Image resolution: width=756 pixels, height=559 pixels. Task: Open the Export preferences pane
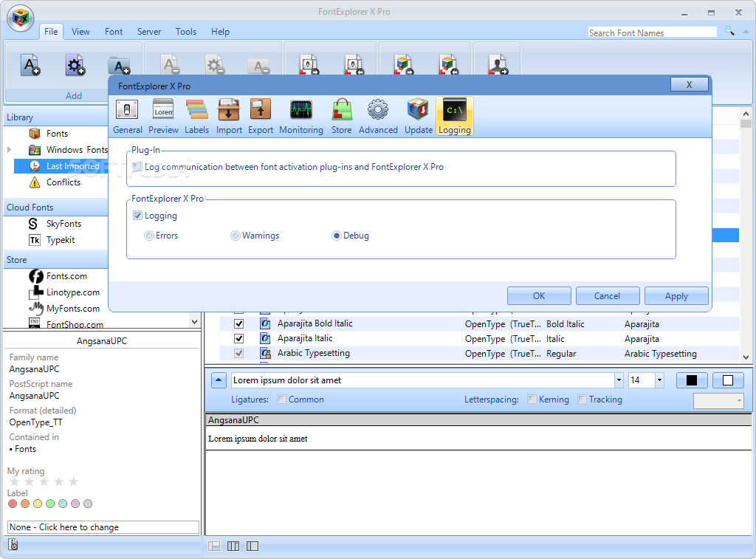click(x=261, y=116)
